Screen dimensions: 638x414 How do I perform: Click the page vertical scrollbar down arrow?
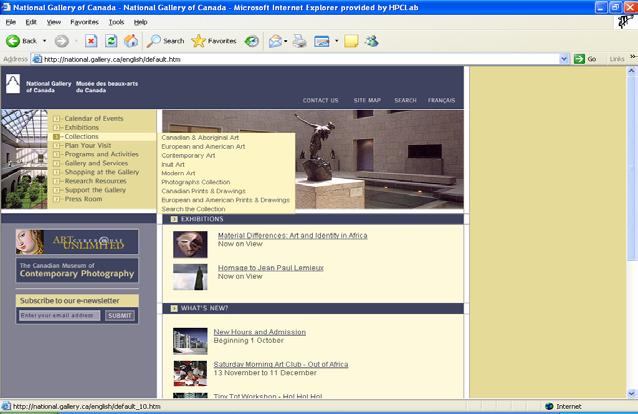pos(631,393)
